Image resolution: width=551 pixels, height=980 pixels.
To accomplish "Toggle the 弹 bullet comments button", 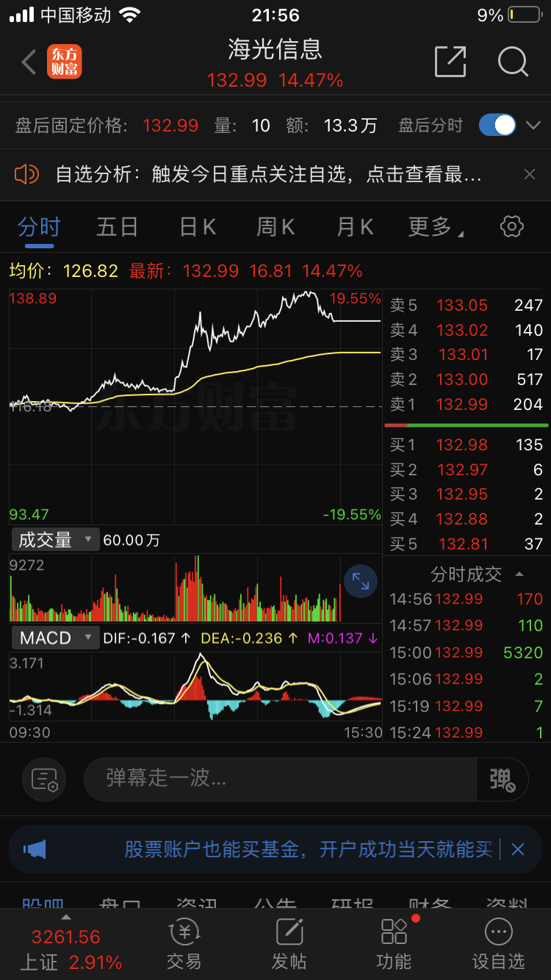I will pos(503,779).
